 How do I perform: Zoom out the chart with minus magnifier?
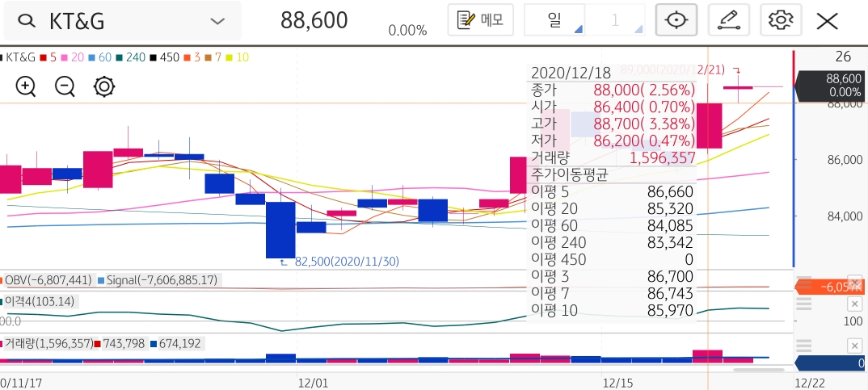pyautogui.click(x=65, y=87)
